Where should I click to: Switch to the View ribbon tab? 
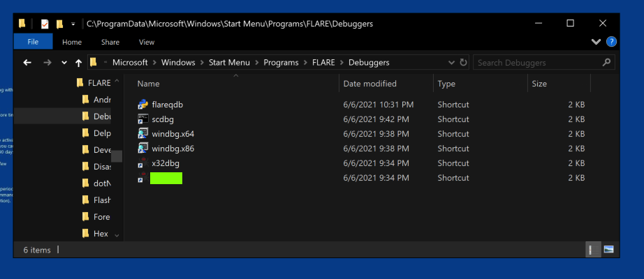(147, 42)
